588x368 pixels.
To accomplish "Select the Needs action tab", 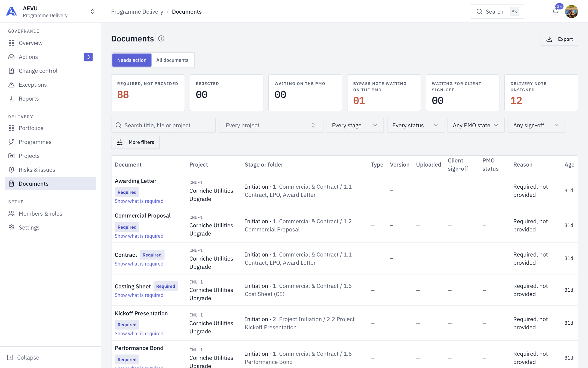I will [x=132, y=60].
